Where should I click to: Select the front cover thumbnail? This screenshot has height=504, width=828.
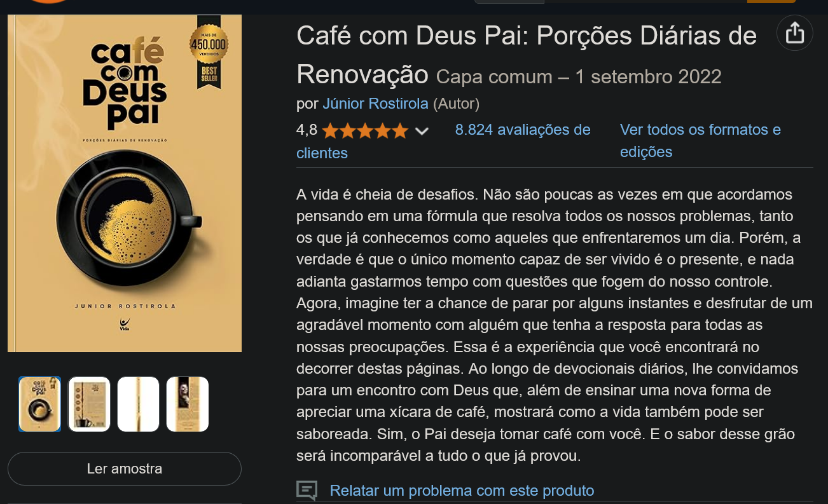coord(39,404)
